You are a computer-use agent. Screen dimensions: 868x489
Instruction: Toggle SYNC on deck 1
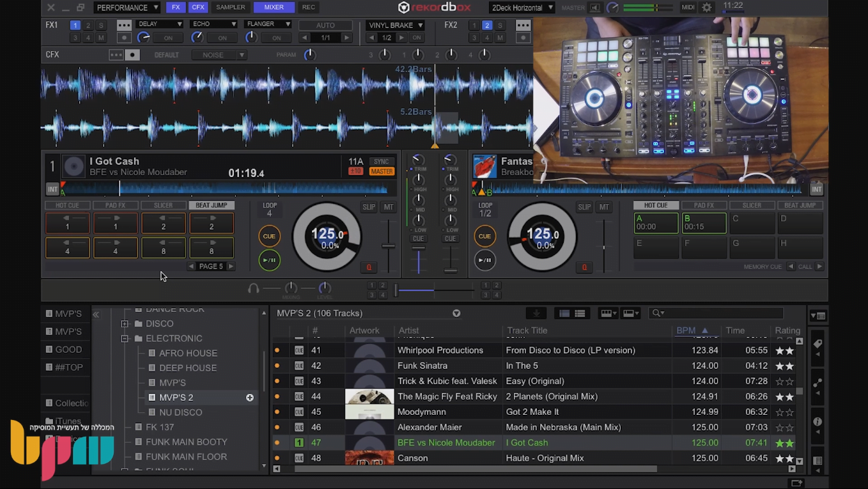click(x=382, y=162)
